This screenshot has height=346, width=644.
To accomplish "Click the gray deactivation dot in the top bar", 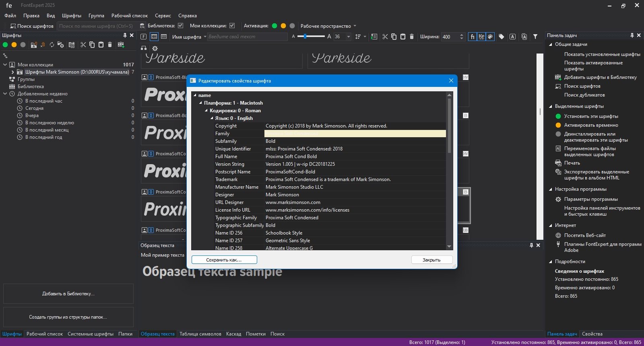I will tap(292, 26).
